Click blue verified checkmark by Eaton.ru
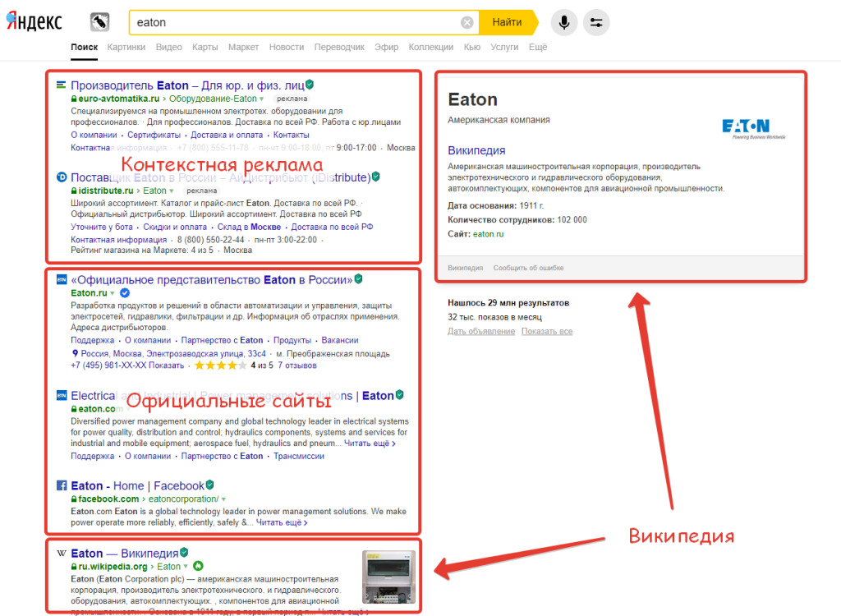Image resolution: width=841 pixels, height=616 pixels. click(x=125, y=293)
